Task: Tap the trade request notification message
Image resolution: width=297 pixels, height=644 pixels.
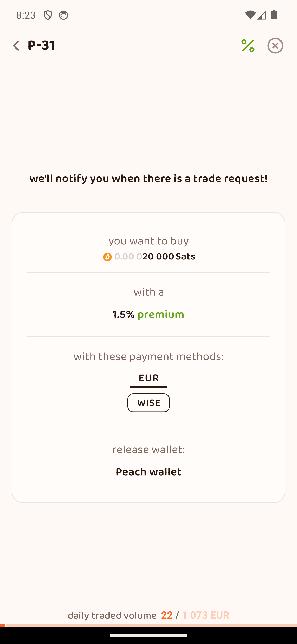Action: [x=148, y=179]
